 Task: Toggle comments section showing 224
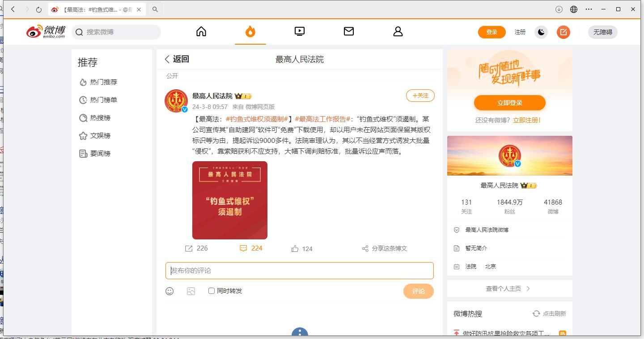click(x=244, y=248)
